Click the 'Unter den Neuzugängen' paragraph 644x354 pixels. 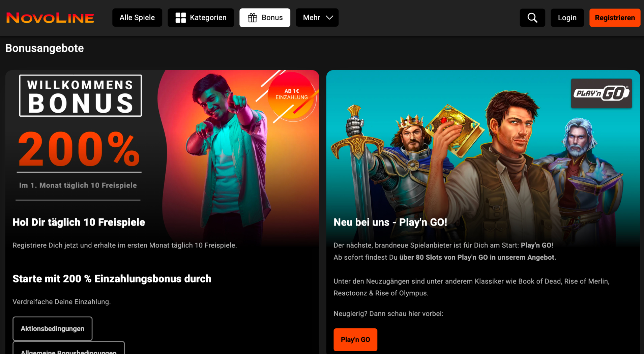(x=471, y=287)
